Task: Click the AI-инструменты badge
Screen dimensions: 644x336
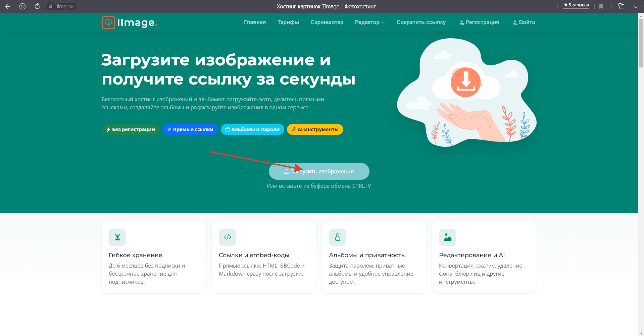Action: tap(315, 129)
